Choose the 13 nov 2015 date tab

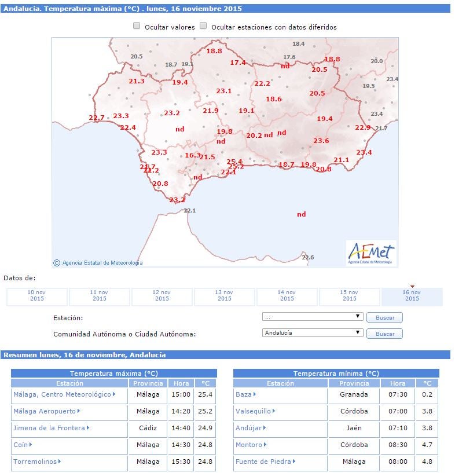[225, 296]
